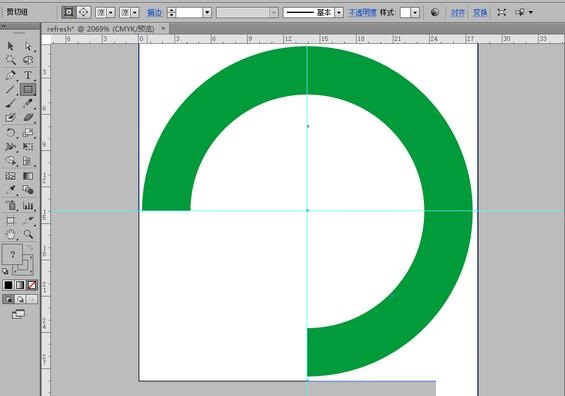The height and width of the screenshot is (396, 565).
Task: Activate the Type tool
Action: pos(28,75)
